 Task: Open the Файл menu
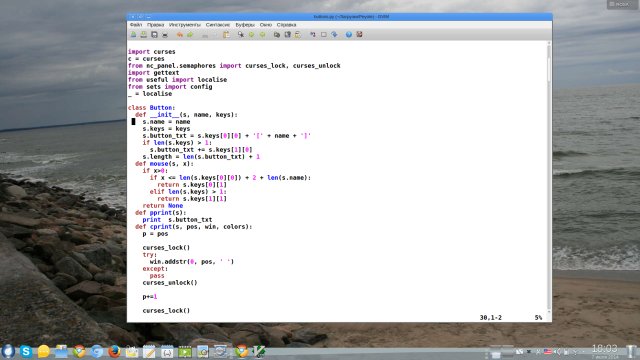pyautogui.click(x=136, y=25)
